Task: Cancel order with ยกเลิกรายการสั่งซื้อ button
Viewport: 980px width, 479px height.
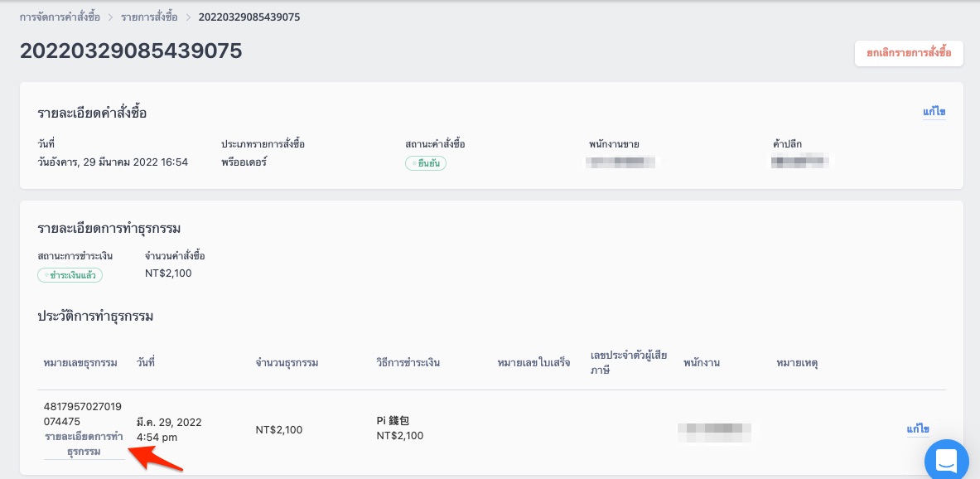Action: pyautogui.click(x=909, y=53)
